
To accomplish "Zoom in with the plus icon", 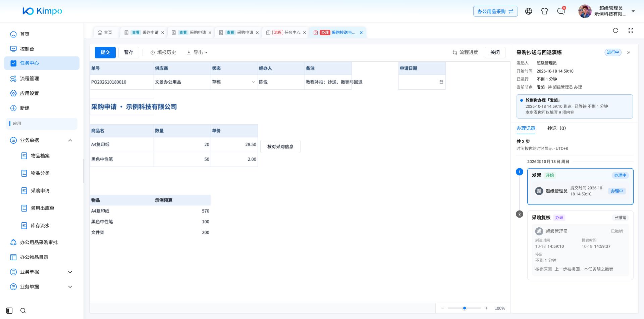I will (487, 308).
